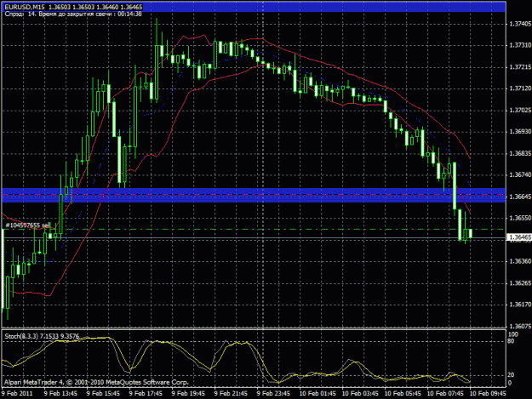The image size is (532, 399).
Task: Click the spread and candle countdown line '00:14:38'
Action: pos(73,14)
